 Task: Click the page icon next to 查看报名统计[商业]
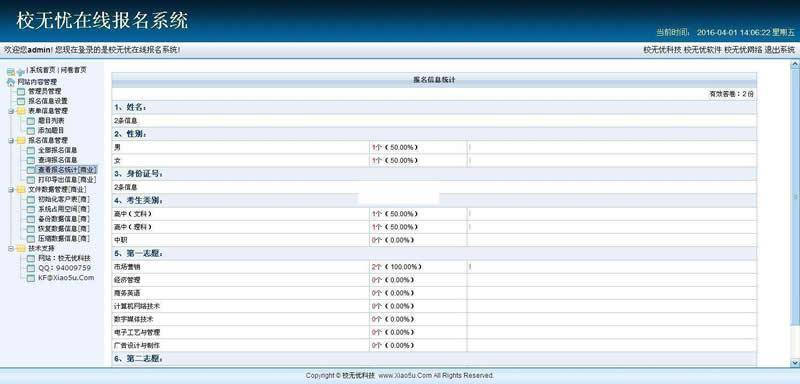31,170
